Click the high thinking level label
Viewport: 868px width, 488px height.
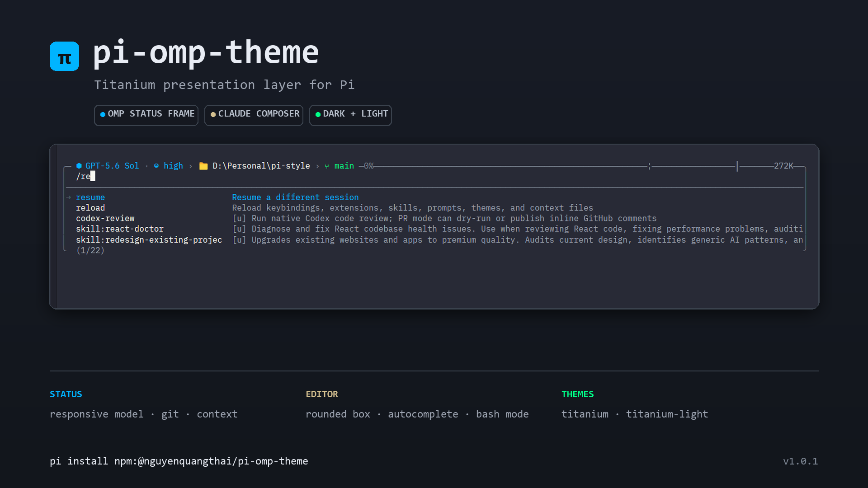[173, 166]
